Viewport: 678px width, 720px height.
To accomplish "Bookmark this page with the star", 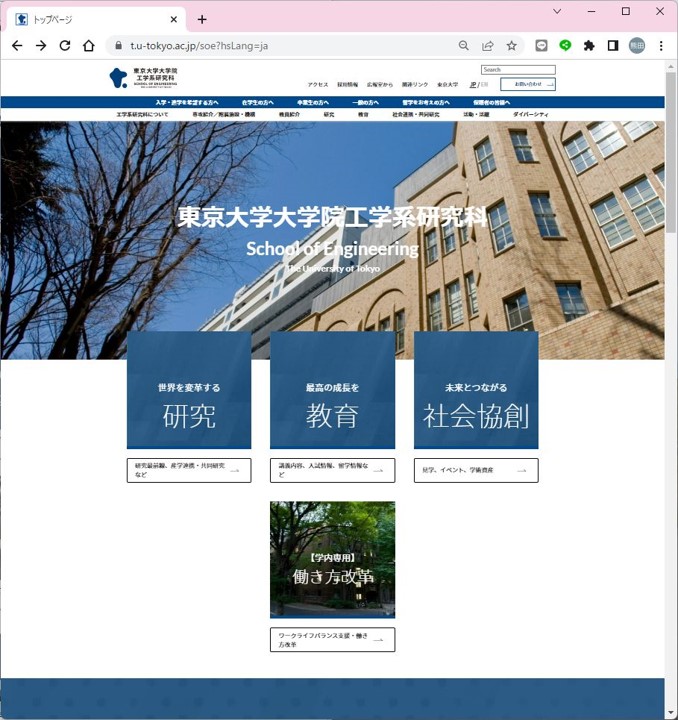I will (x=511, y=45).
